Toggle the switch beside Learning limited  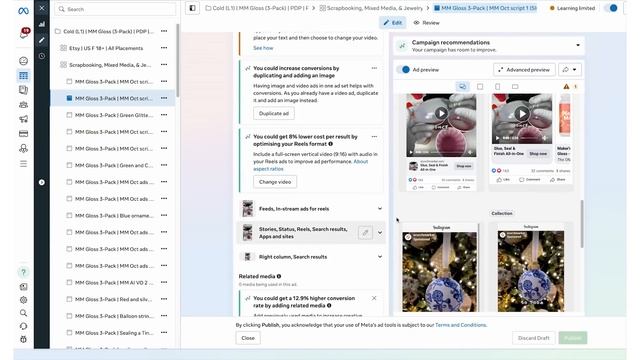611,8
